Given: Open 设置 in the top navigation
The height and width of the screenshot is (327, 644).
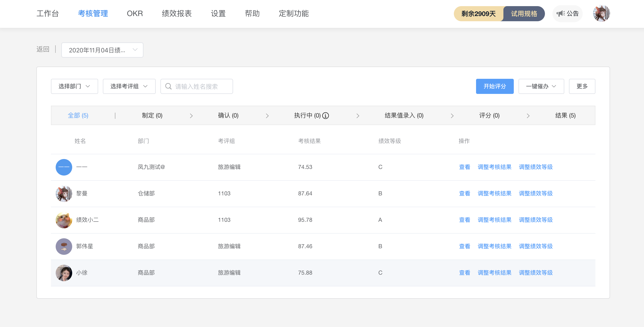Looking at the screenshot, I should pos(218,13).
